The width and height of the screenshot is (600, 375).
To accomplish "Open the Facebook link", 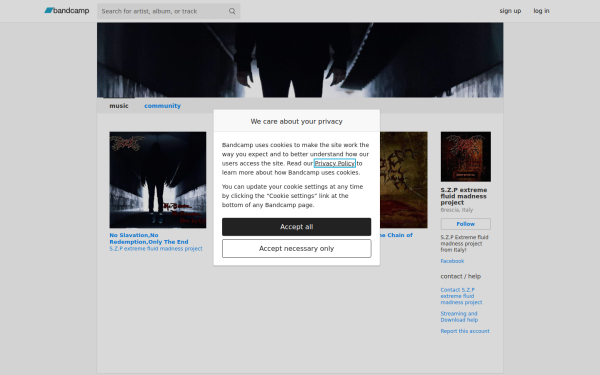I will click(x=452, y=261).
